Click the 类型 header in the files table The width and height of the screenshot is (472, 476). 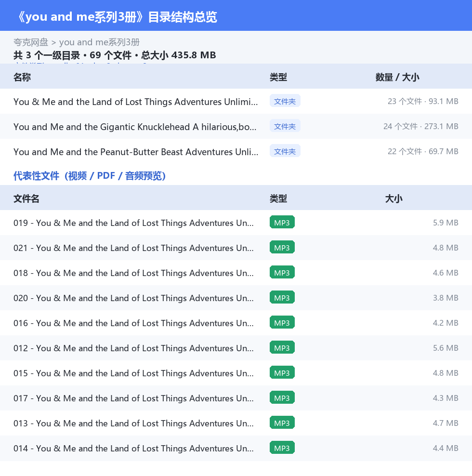[278, 198]
